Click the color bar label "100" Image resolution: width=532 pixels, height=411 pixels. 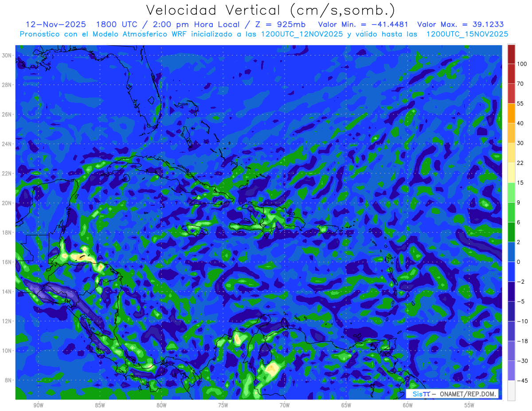tap(522, 64)
